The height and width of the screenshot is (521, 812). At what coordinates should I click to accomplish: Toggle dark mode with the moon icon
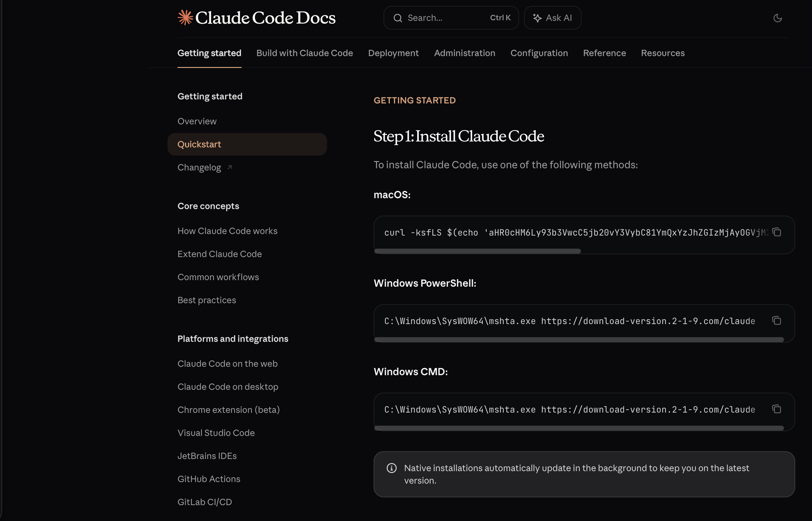pos(777,18)
